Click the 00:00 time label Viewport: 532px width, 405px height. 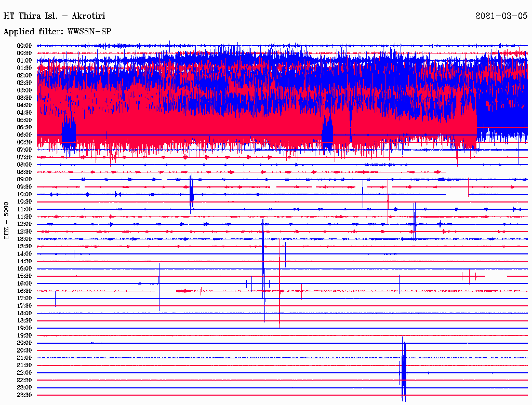(x=24, y=46)
